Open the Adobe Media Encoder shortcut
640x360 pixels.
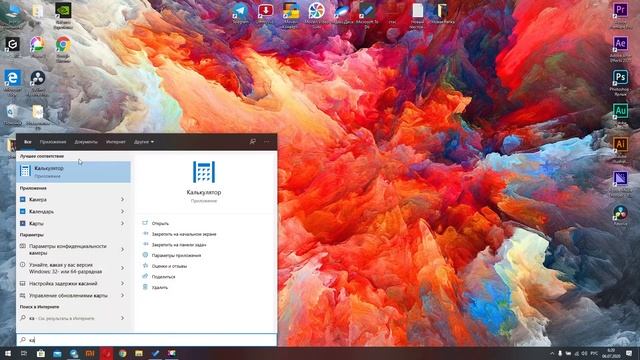click(x=620, y=179)
